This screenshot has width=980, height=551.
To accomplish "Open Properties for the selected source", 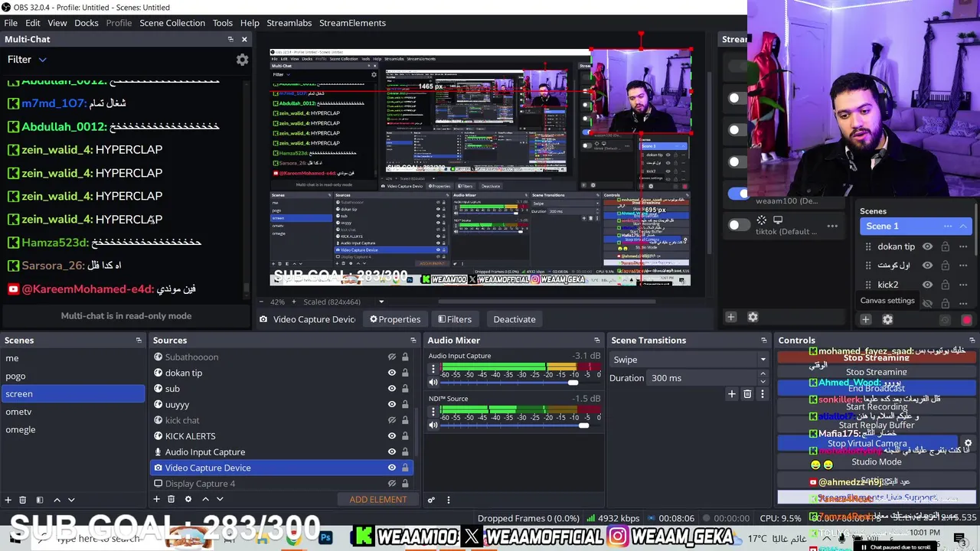I will coord(395,319).
